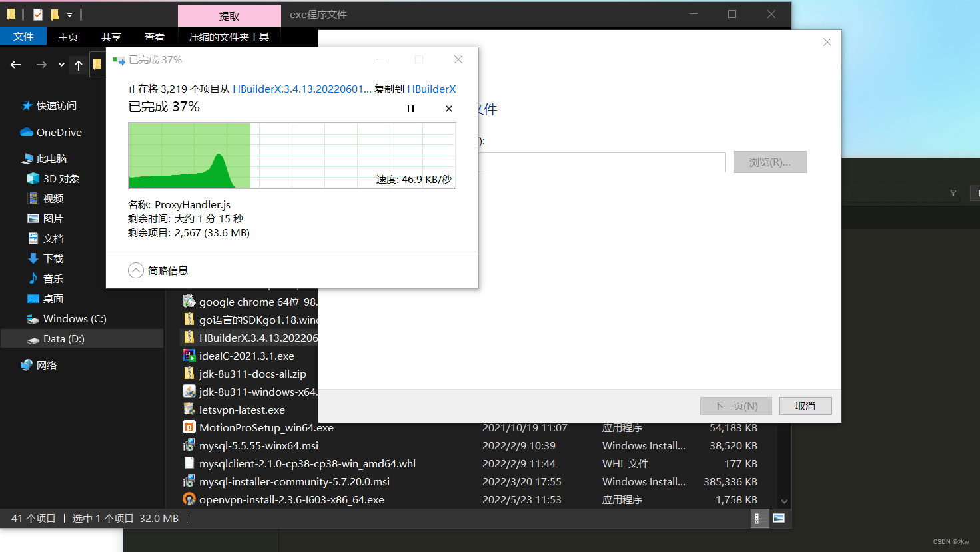This screenshot has height=552, width=980.
Task: Click the 浏览(R) browse button
Action: pyautogui.click(x=770, y=162)
